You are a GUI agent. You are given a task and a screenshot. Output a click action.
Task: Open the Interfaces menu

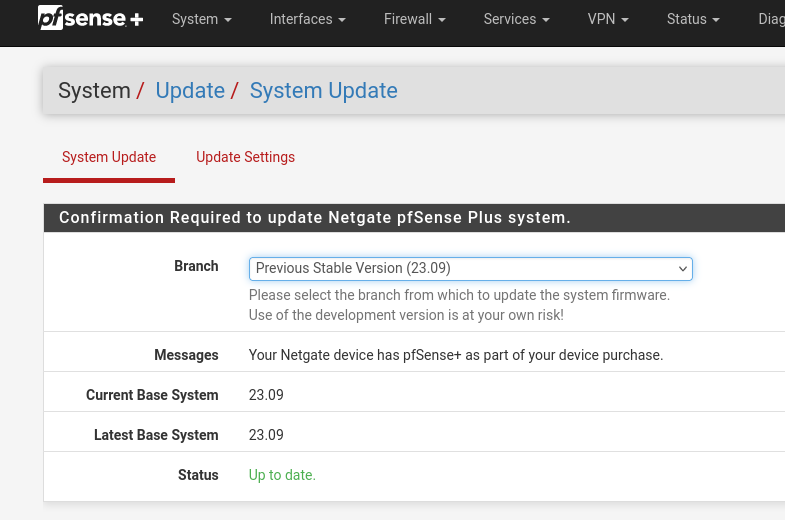pos(307,19)
